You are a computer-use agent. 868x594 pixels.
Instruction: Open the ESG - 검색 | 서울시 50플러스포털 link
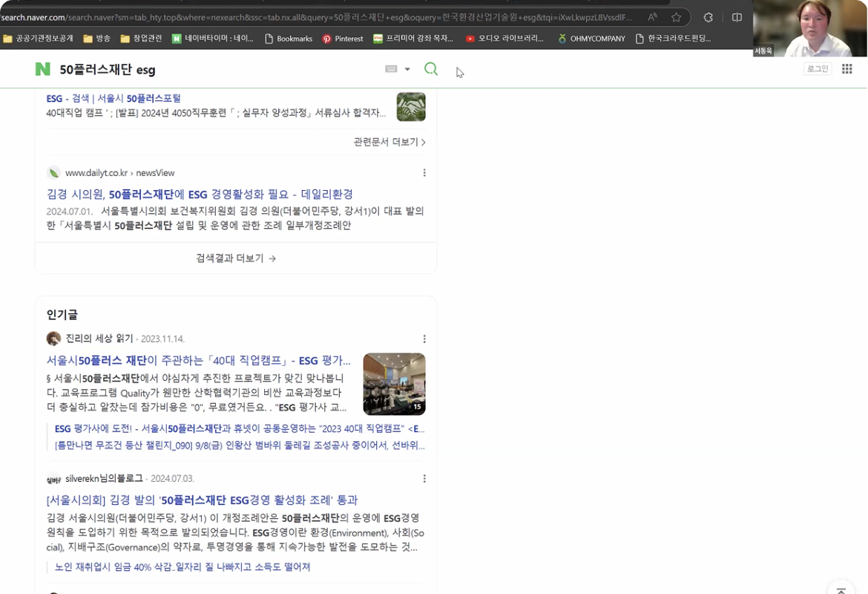pyautogui.click(x=114, y=98)
